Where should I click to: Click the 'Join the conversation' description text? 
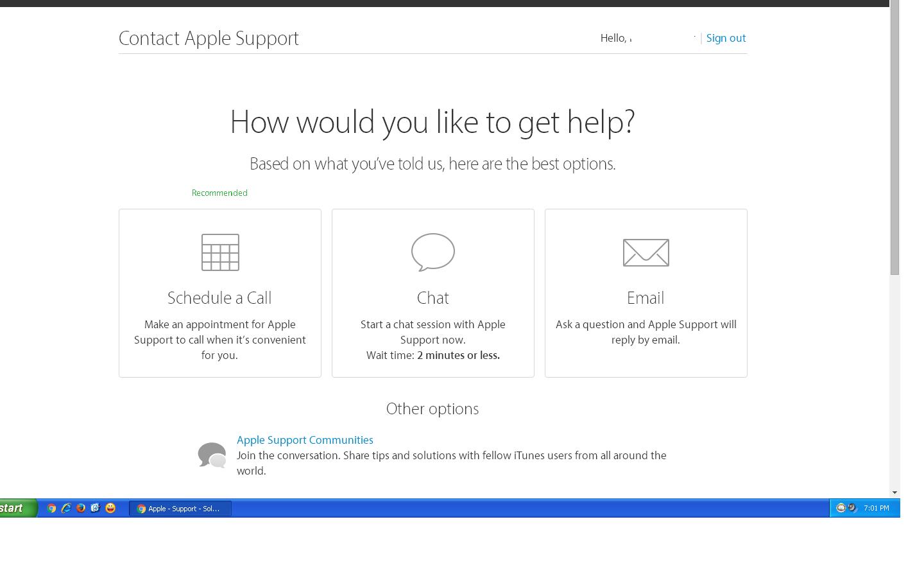tap(452, 463)
